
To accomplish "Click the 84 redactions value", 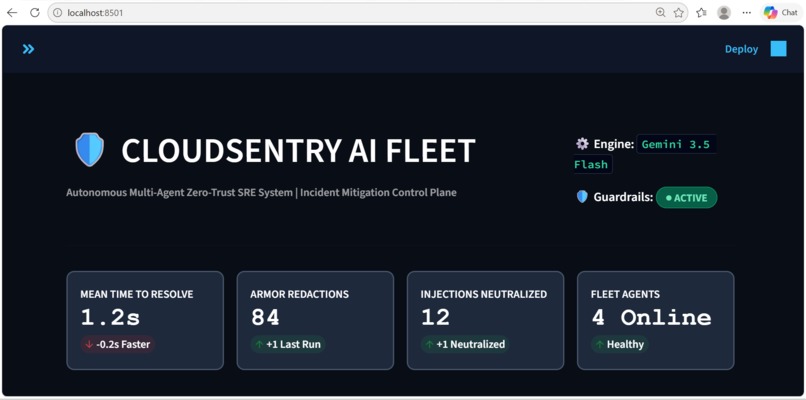I will point(265,318).
